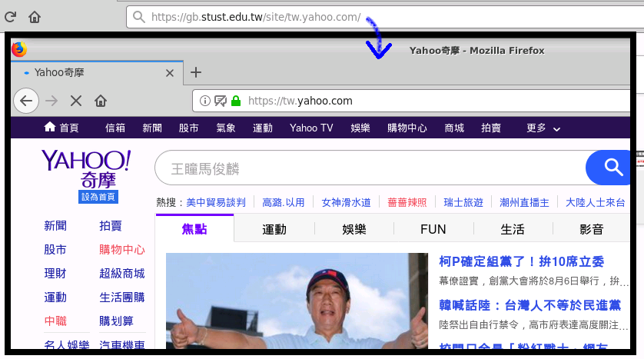The height and width of the screenshot is (359, 644).
Task: Select the 焦點 news tab
Action: (194, 228)
